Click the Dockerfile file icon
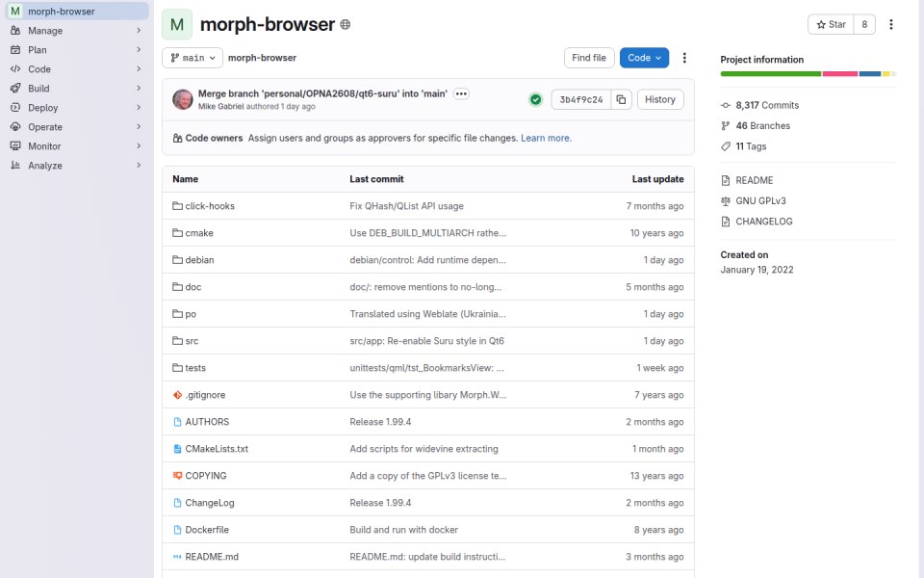Viewport: 924px width, 578px height. [x=177, y=530]
